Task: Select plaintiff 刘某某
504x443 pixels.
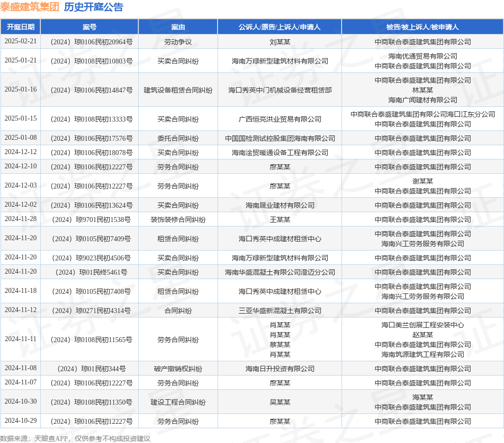Action: 280,42
